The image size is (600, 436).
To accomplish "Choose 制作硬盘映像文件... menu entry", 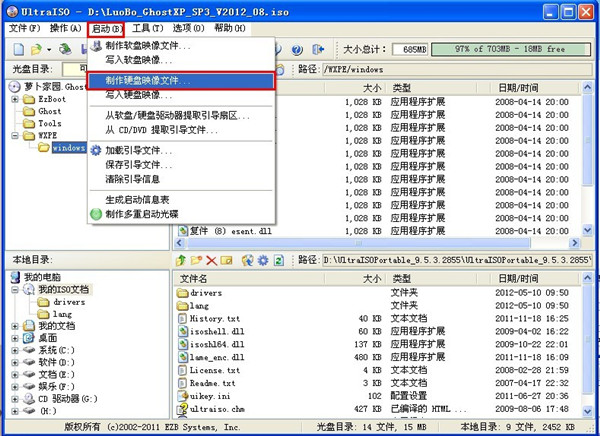I will tap(181, 81).
